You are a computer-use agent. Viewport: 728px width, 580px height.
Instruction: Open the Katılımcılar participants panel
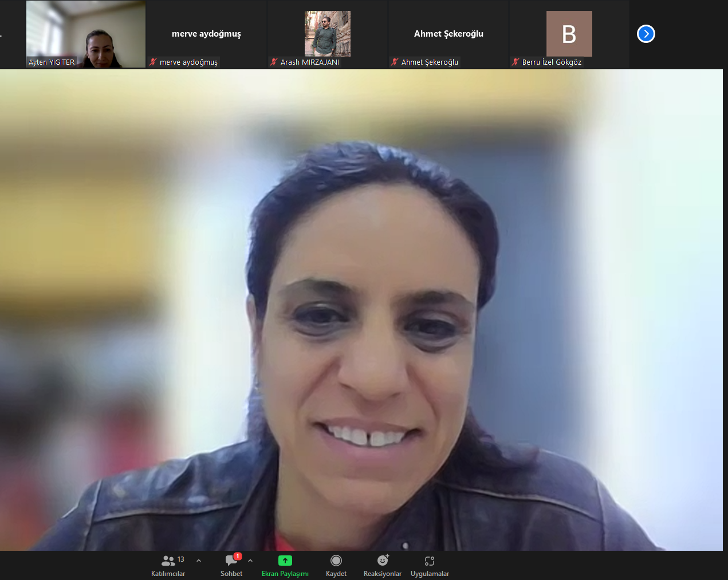(x=168, y=566)
